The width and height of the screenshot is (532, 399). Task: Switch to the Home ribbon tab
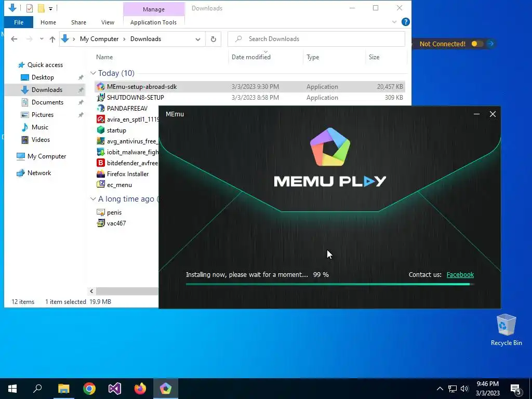(48, 22)
